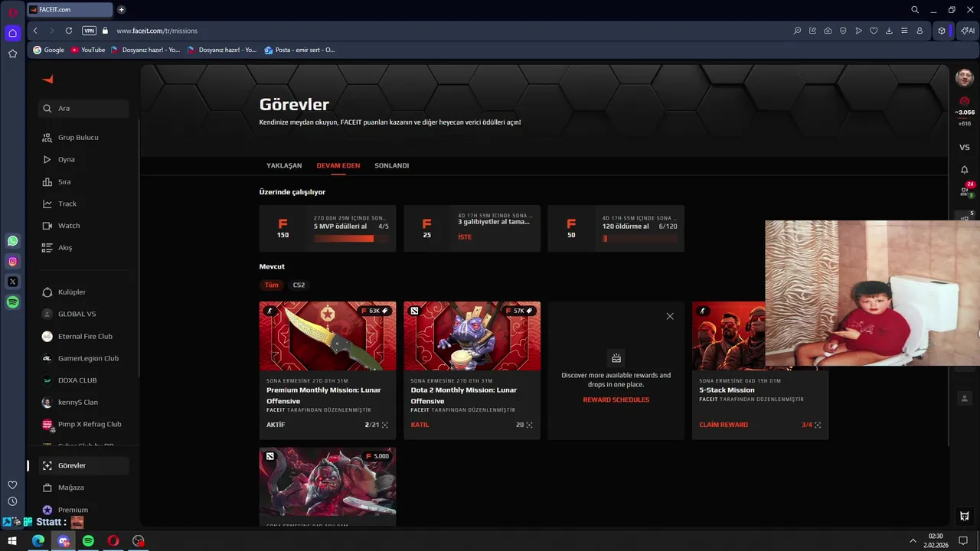980x551 pixels.
Task: Select the DEVAM EDEN tab
Action: point(338,165)
